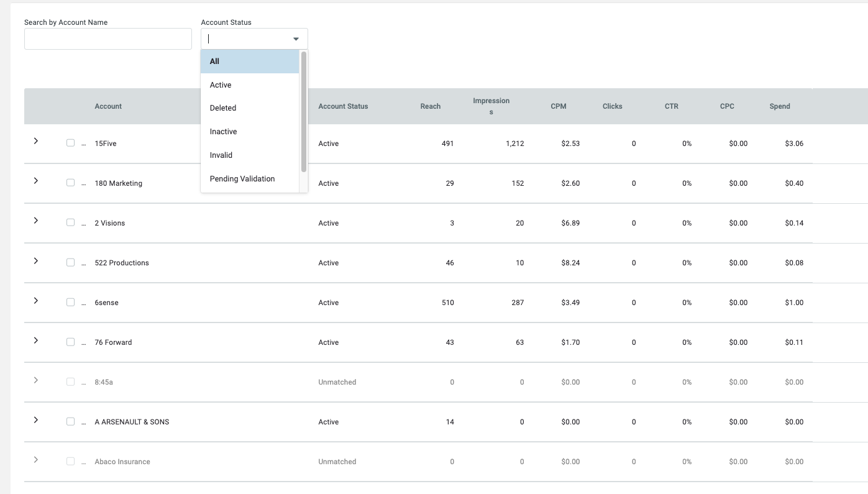Image resolution: width=868 pixels, height=494 pixels.
Task: Open the ellipsis menu beside 6sense
Action: click(x=84, y=303)
